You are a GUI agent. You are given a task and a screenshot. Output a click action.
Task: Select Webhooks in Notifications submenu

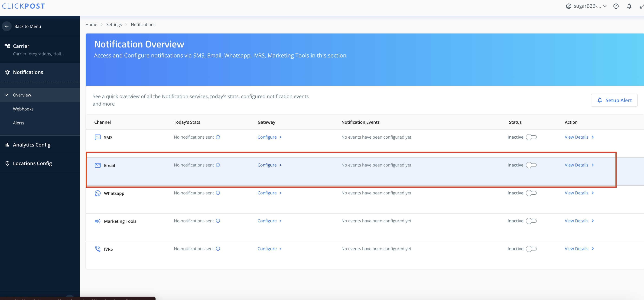pos(23,109)
